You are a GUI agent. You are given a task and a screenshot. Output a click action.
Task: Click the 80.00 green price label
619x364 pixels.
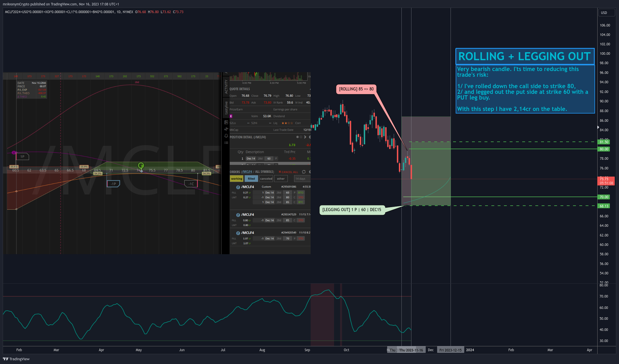(x=604, y=149)
